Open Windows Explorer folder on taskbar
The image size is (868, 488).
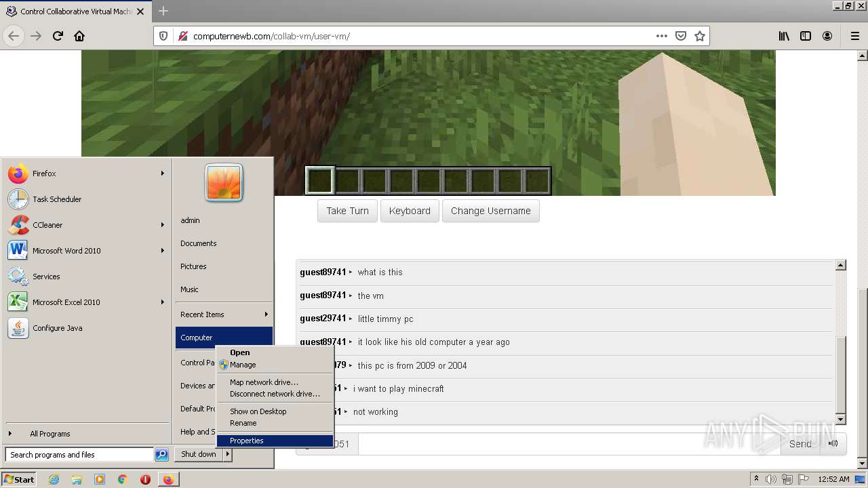point(77,479)
